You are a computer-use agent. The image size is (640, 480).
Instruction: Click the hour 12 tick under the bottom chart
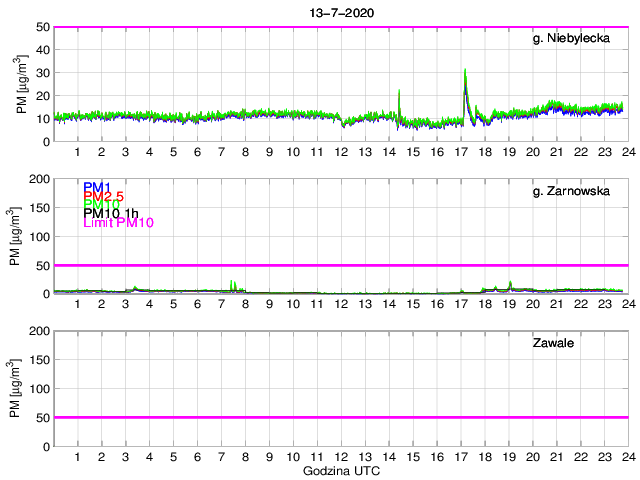(341, 457)
